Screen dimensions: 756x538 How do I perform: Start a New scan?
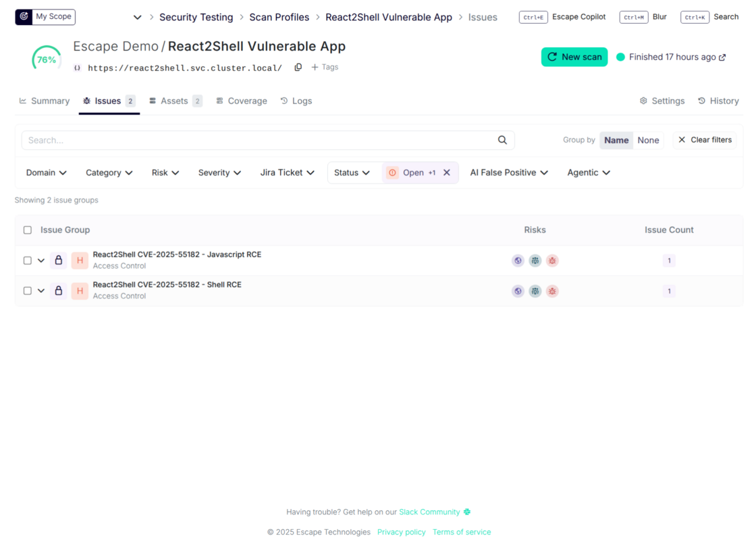(574, 57)
